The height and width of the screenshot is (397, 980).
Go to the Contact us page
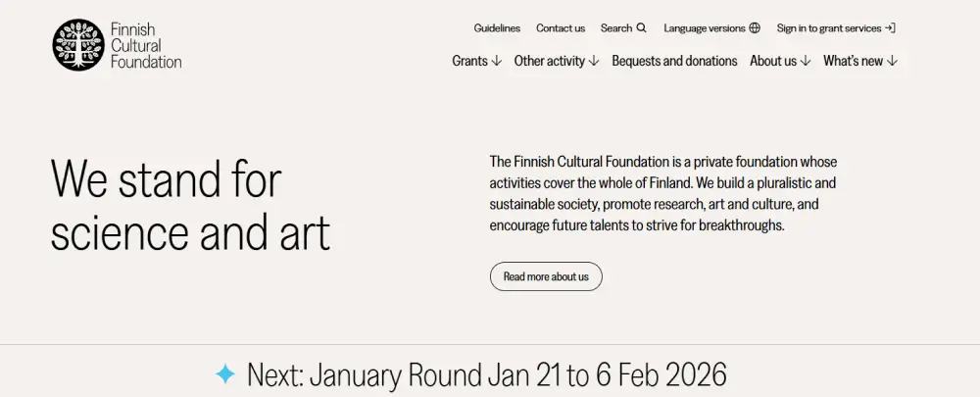(561, 28)
